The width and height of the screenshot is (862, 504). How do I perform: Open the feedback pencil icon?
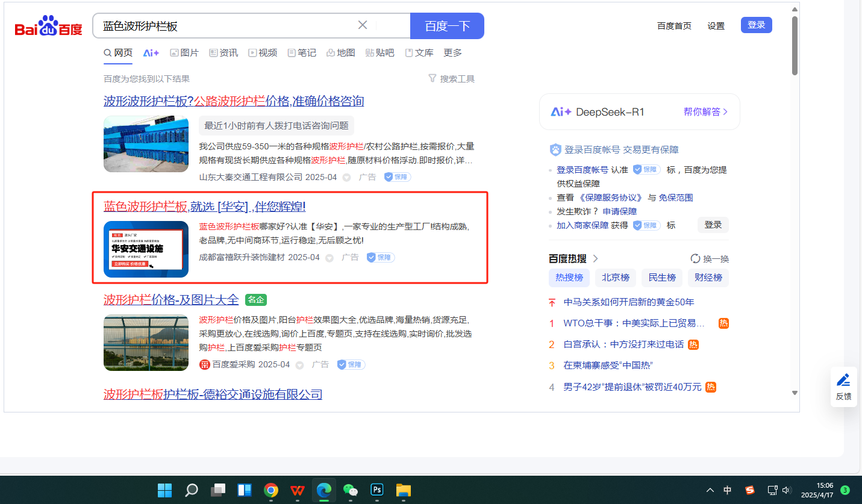tap(843, 380)
